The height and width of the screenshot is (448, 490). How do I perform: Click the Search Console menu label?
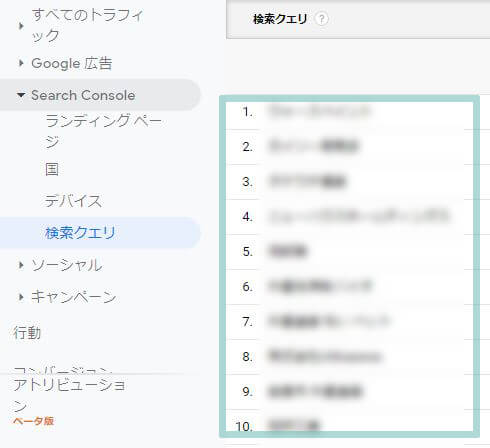click(83, 95)
